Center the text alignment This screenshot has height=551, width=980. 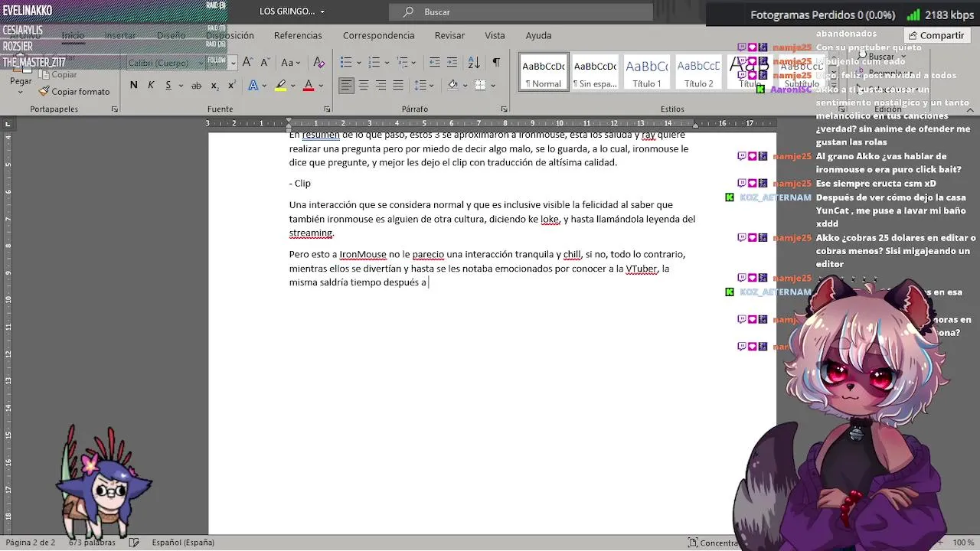click(364, 85)
